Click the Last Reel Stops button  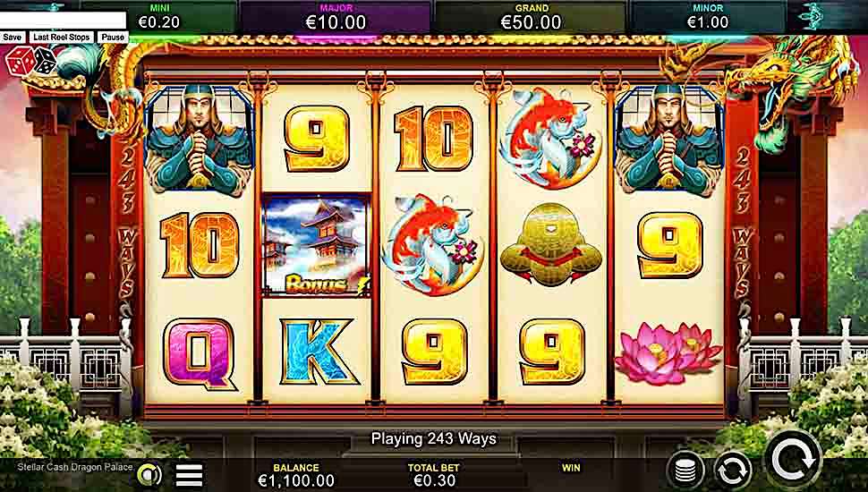coord(62,37)
